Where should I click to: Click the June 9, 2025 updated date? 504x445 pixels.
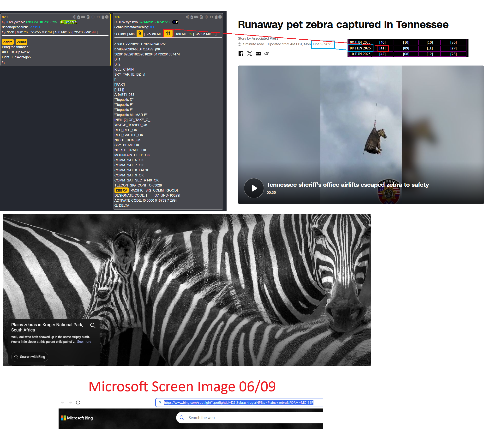point(322,44)
